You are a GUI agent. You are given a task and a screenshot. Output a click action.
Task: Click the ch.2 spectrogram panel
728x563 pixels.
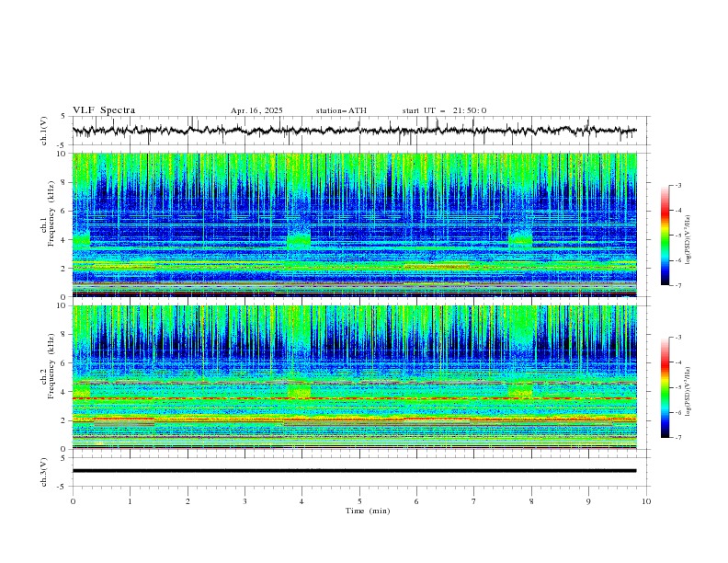pos(355,377)
